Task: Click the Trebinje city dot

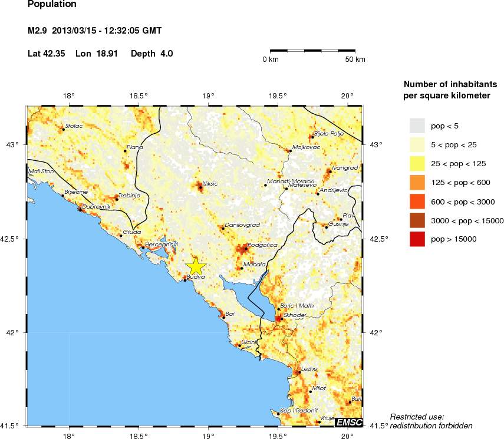Action: (117, 199)
